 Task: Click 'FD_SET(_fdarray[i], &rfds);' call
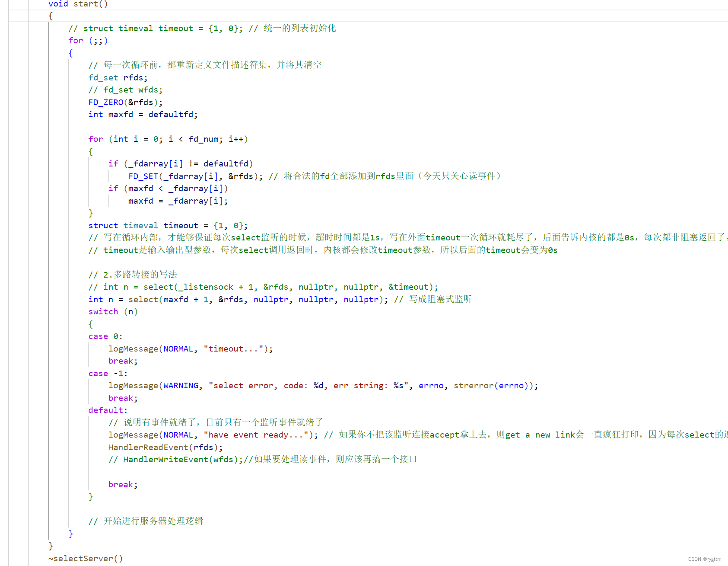point(195,176)
